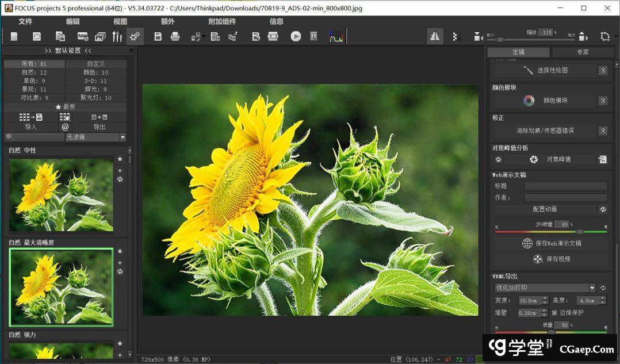Click the side-by-side comparison view icon
Screen dimensions: 620x364
pyautogui.click(x=435, y=36)
